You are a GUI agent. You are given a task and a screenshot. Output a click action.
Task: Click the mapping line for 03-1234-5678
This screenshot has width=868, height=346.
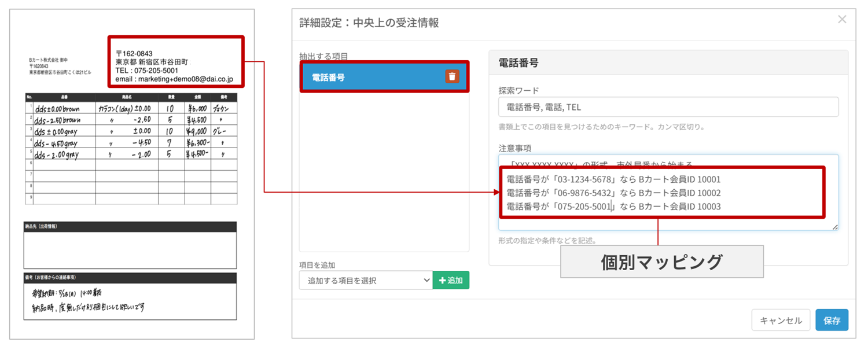click(x=613, y=179)
